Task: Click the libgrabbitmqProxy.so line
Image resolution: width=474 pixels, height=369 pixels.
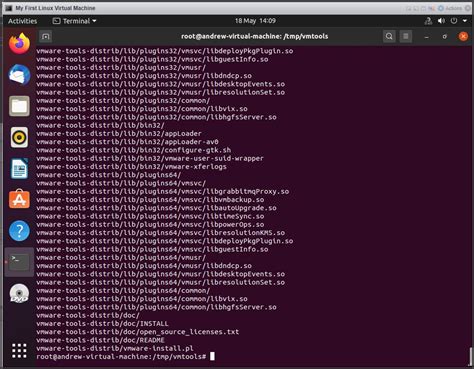Action: point(162,191)
